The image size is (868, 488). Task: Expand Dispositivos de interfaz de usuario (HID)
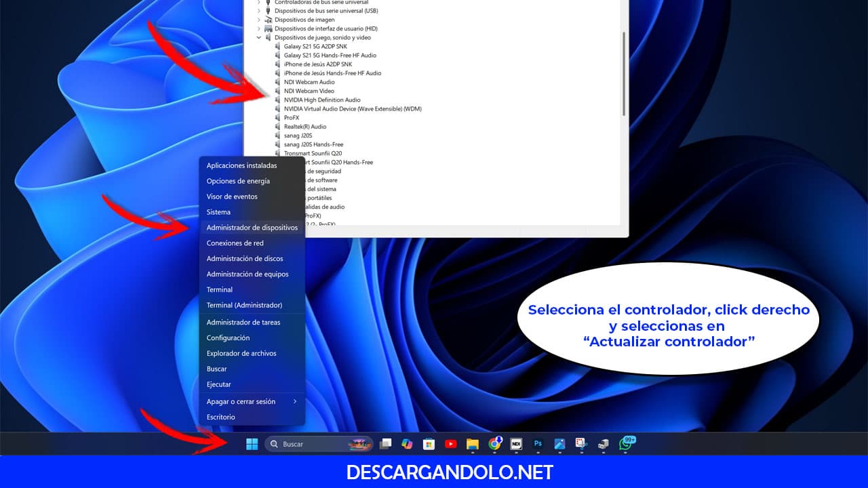[259, 28]
